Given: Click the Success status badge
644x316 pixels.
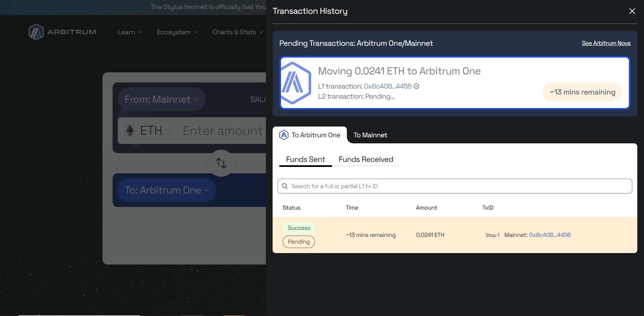Looking at the screenshot, I should click(299, 228).
